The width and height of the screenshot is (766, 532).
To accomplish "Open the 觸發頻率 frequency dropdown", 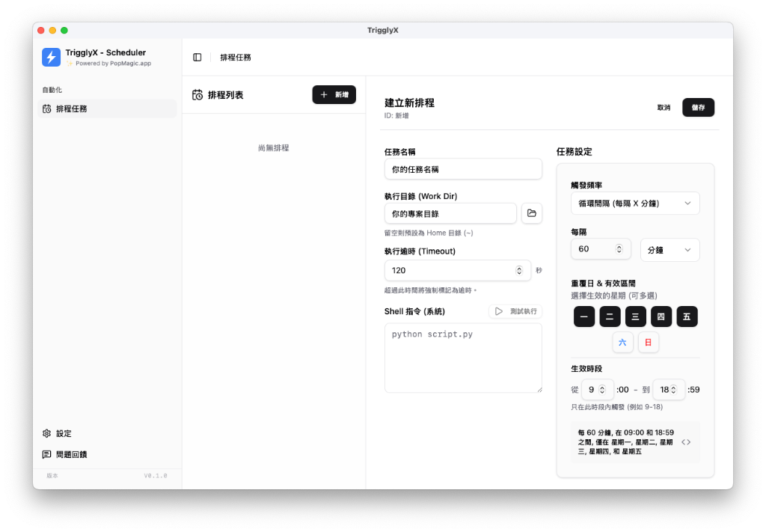I will point(635,204).
